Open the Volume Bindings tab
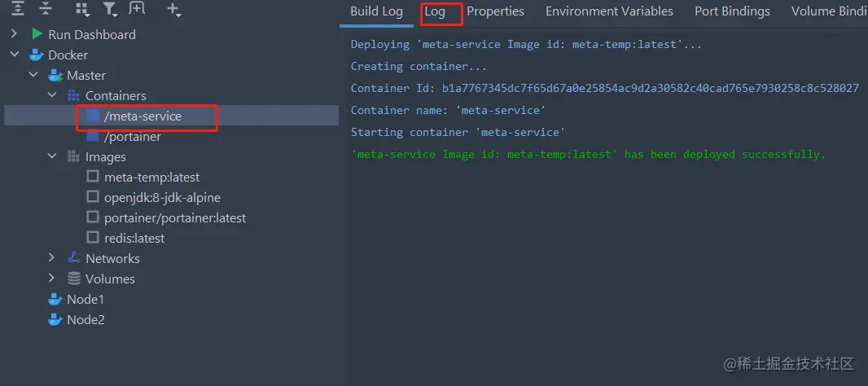The image size is (868, 386). 829,11
